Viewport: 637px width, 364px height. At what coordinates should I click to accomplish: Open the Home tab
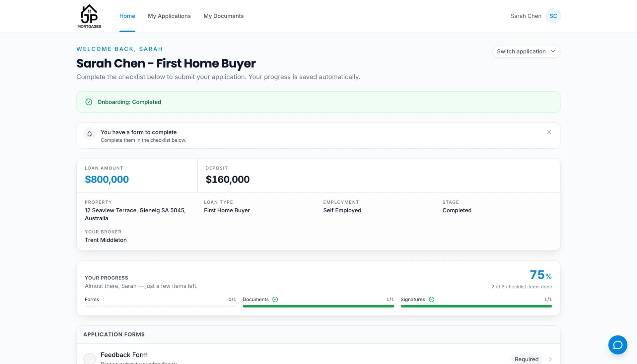[127, 16]
